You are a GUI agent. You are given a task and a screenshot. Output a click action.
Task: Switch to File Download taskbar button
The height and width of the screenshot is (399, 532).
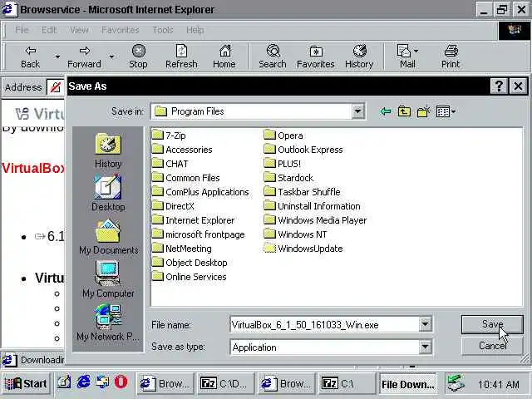[x=407, y=384]
